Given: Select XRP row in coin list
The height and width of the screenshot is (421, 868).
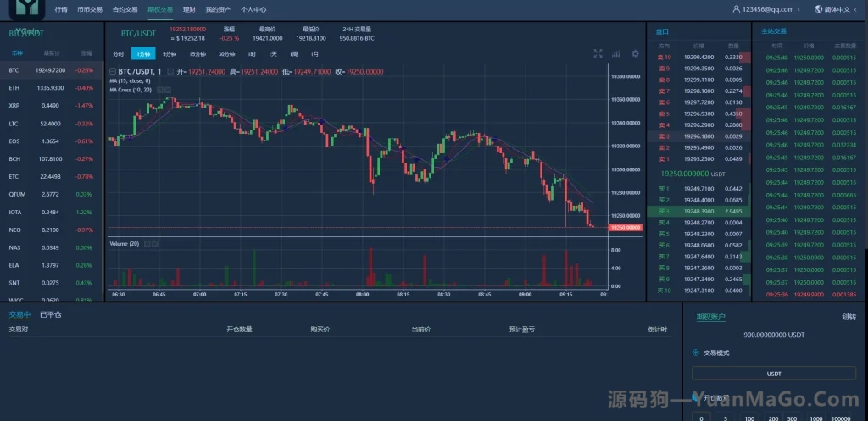Looking at the screenshot, I should point(52,106).
